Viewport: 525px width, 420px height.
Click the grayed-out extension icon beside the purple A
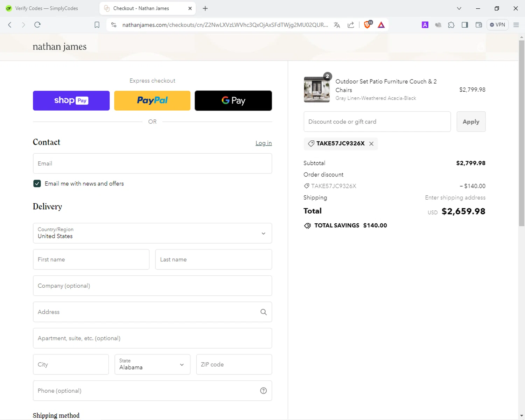[438, 25]
